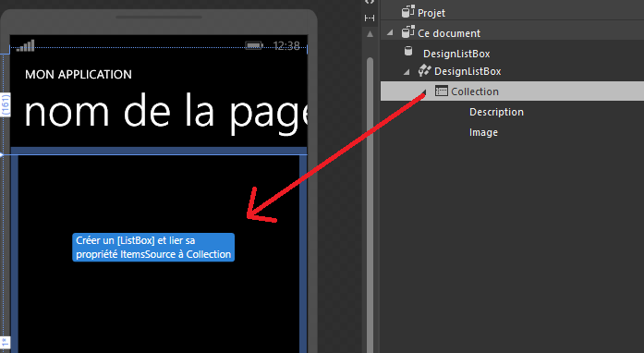Open the Projet data section

click(x=431, y=13)
